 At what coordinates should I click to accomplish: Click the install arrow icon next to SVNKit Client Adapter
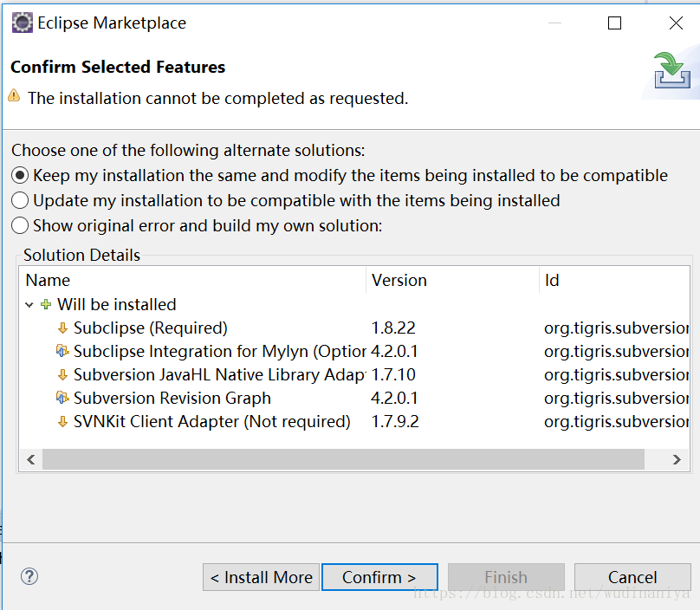[x=62, y=422]
